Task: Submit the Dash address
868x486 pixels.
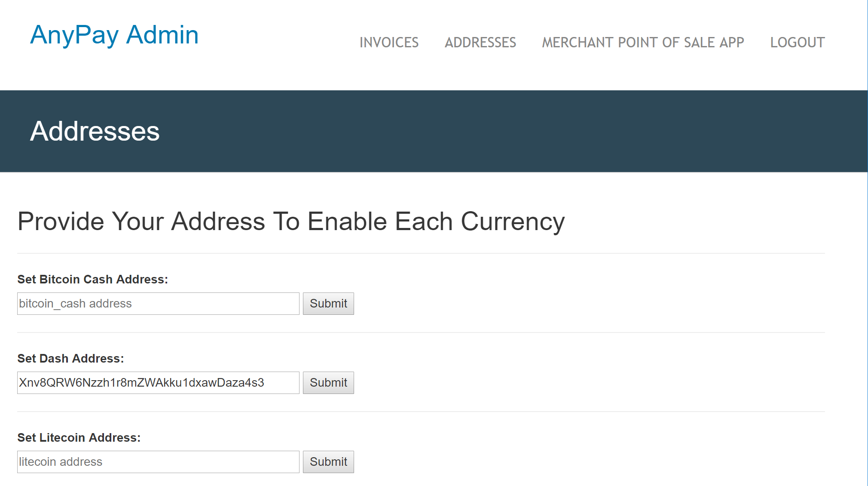Action: (x=328, y=383)
